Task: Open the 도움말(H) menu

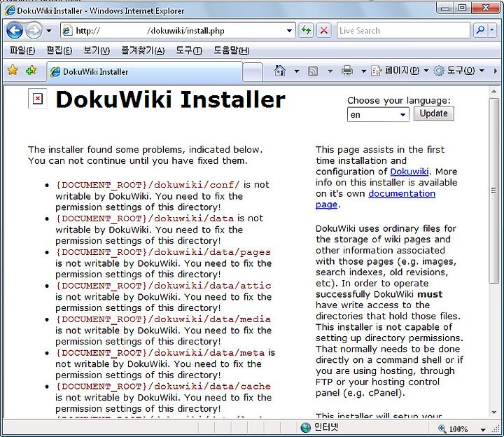Action: tap(232, 50)
